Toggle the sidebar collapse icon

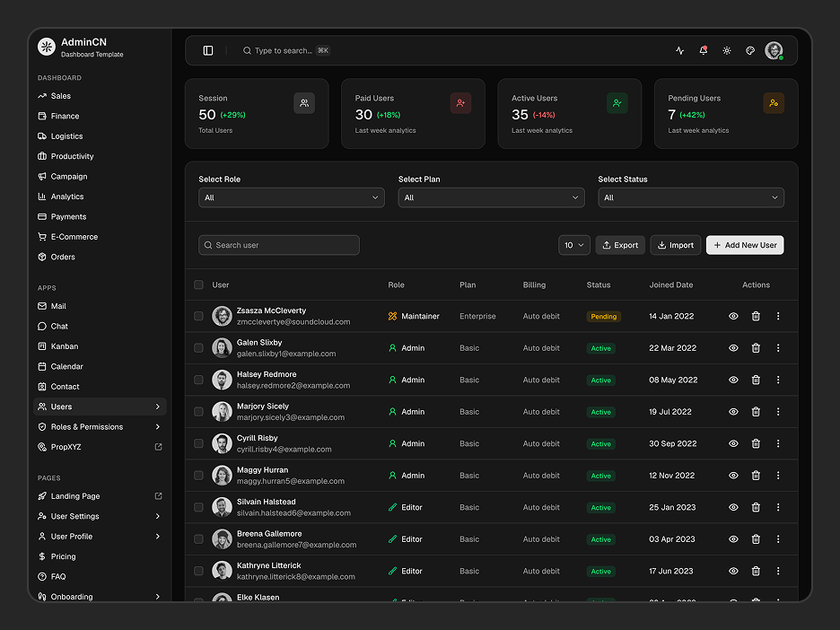[x=208, y=50]
